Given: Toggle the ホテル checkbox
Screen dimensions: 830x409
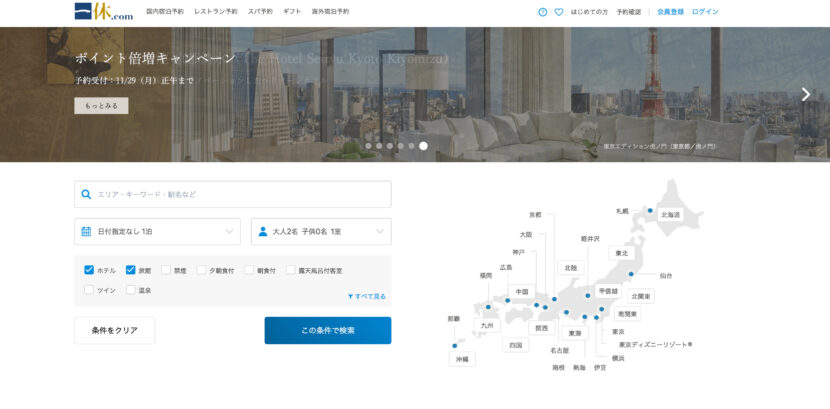Looking at the screenshot, I should coord(89,270).
